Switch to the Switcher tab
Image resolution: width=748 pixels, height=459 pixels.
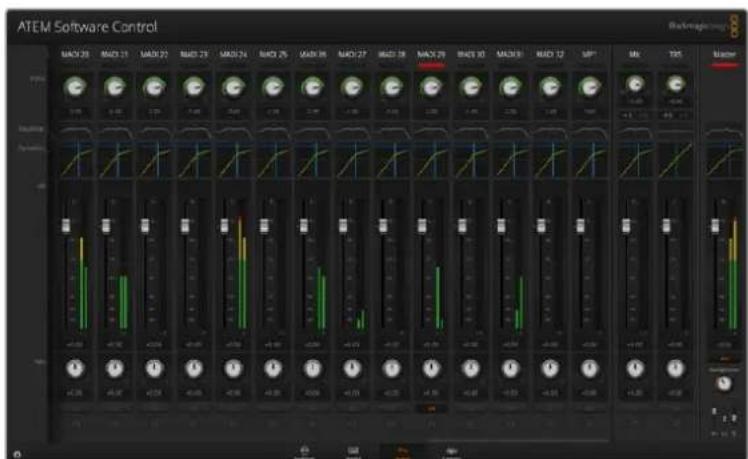click(304, 452)
